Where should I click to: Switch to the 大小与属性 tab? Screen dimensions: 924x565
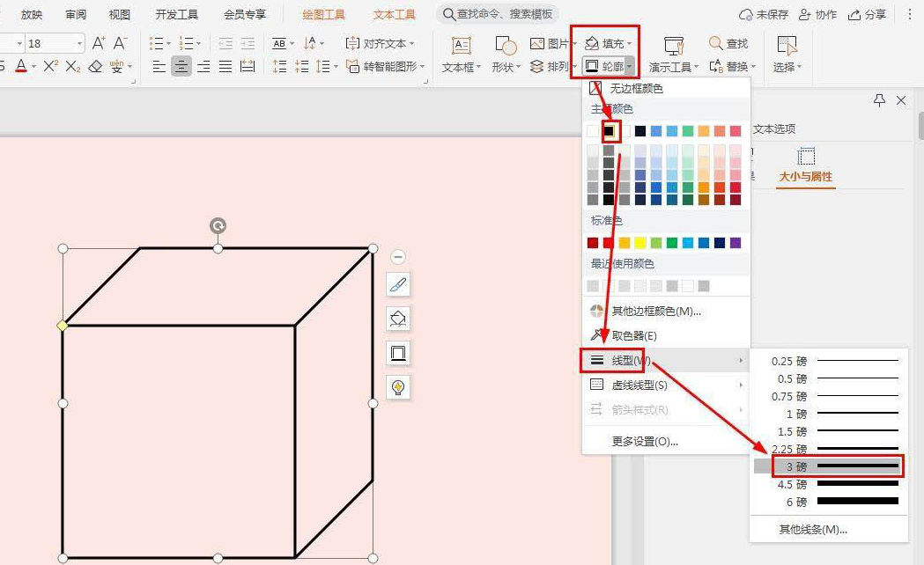(805, 176)
